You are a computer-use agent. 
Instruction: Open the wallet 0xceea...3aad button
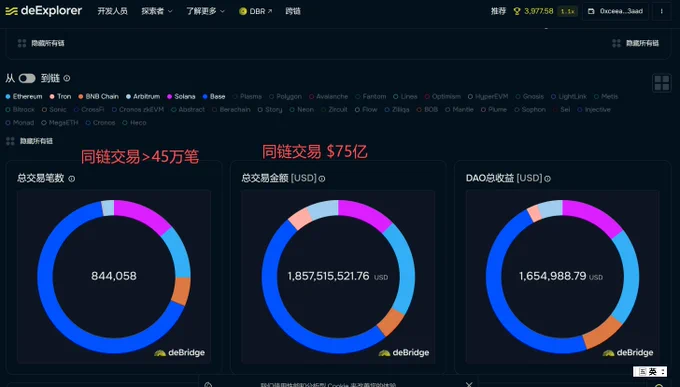click(615, 11)
